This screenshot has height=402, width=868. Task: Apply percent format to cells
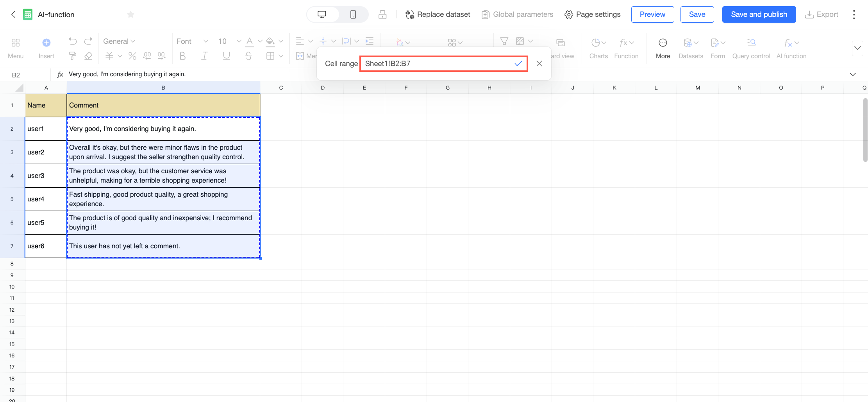coord(132,56)
